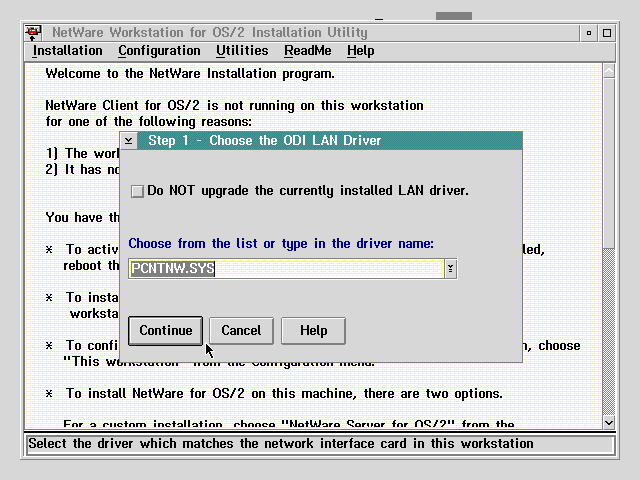Image resolution: width=640 pixels, height=480 pixels.
Task: Click the Cancel button
Action: pyautogui.click(x=241, y=331)
